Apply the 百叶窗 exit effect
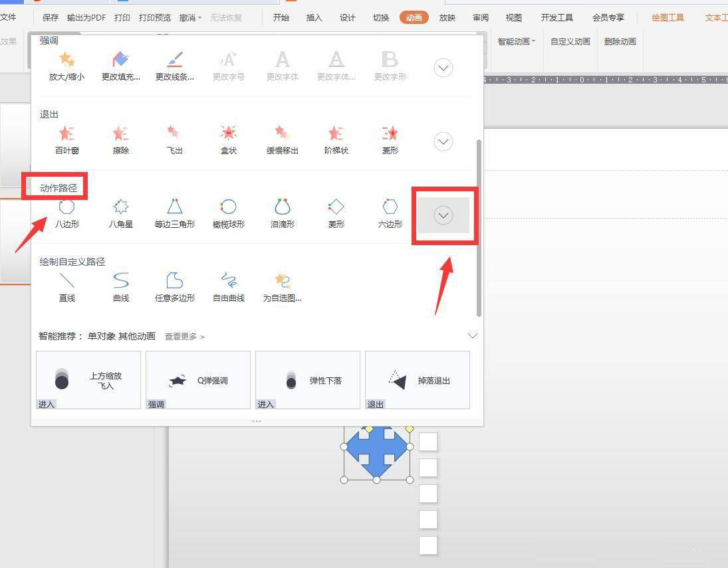 click(66, 138)
